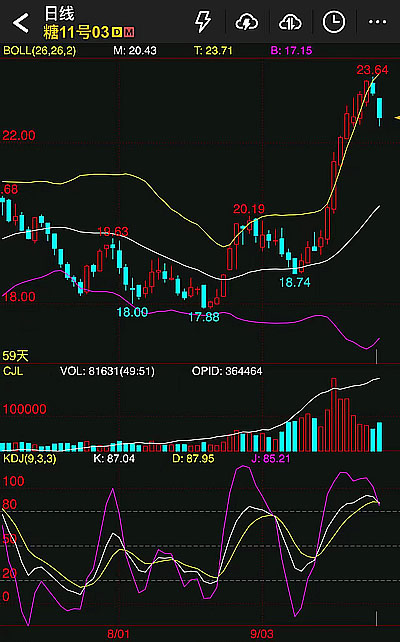Select the 17.88 low price candle
400x642 pixels.
tap(204, 296)
